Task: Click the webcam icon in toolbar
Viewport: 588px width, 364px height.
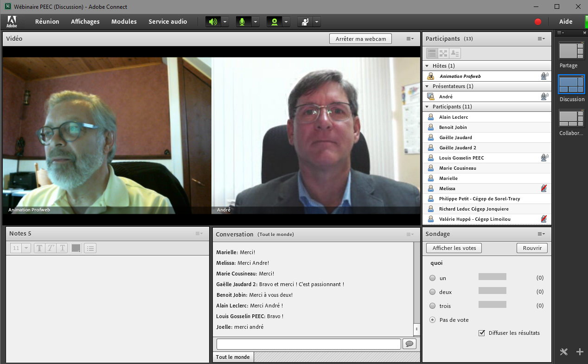Action: (x=274, y=22)
